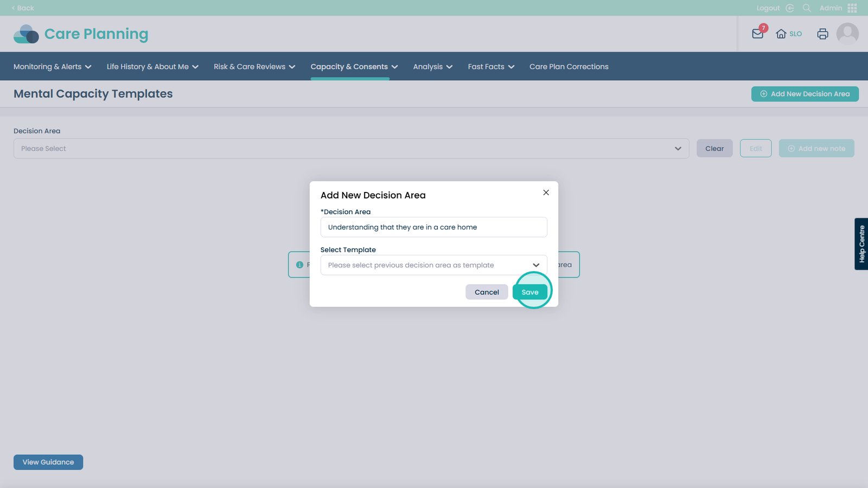
Task: Click into the Decision Area text field
Action: [433, 227]
